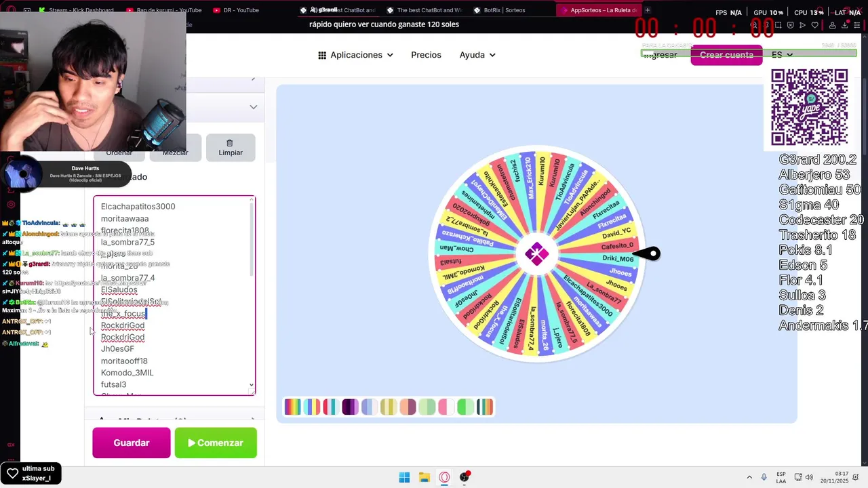Click the futsal3 entry in the list
868x488 pixels.
click(x=113, y=385)
